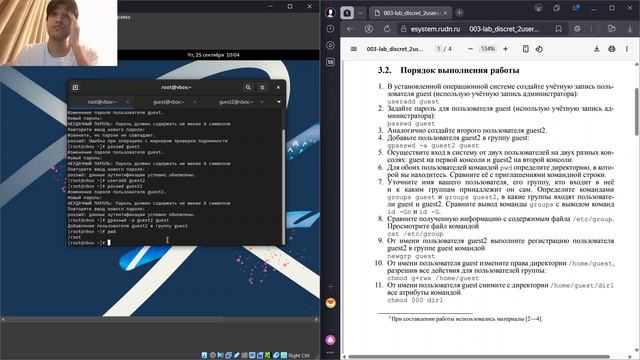This screenshot has height=360, width=640.
Task: Open the history clock icon in browser sidebar
Action: 330,29
